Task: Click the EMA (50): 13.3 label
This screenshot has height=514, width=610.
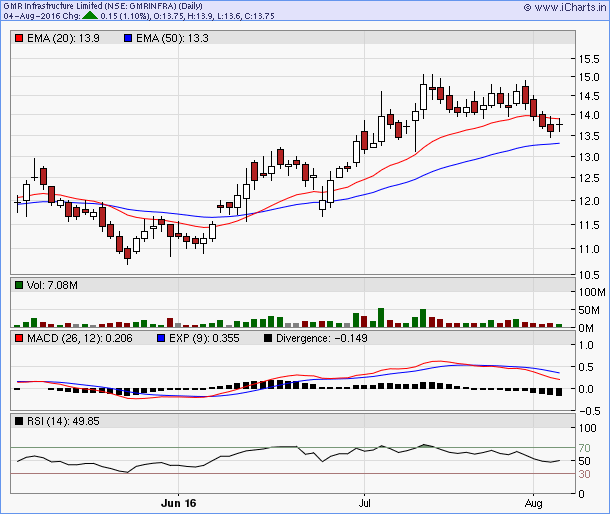Action: pyautogui.click(x=172, y=38)
